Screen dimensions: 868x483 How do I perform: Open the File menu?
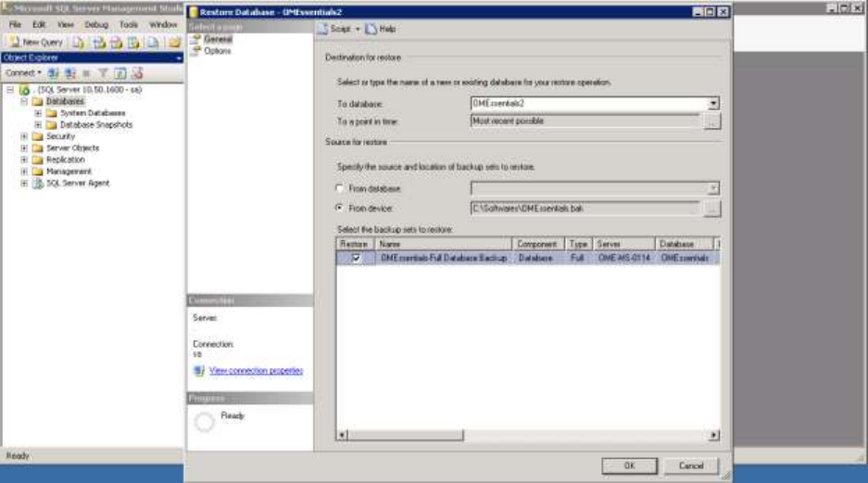coord(15,24)
